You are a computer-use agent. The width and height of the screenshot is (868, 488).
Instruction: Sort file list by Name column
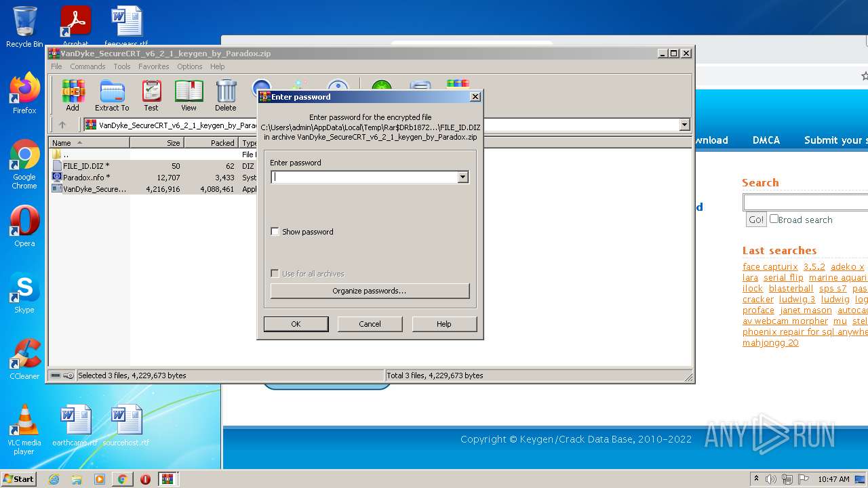90,143
